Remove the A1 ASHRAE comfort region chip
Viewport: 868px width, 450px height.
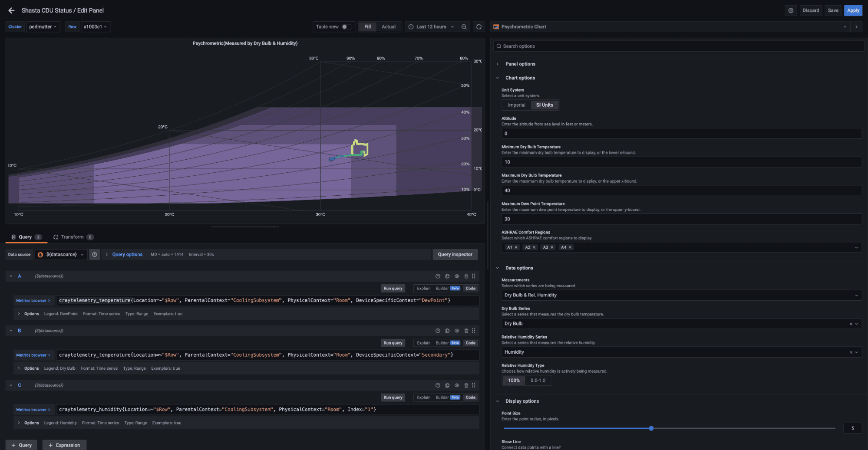(516, 247)
